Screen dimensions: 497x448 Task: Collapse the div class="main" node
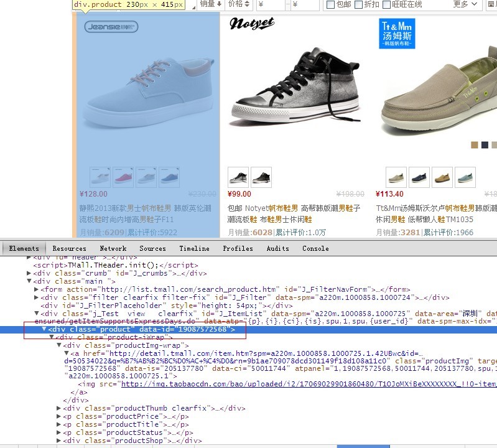pos(29,281)
